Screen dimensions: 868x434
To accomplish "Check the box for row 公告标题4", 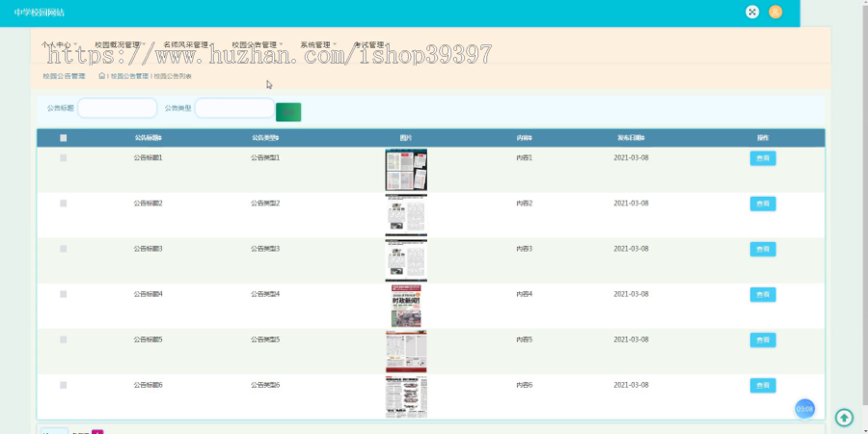I will [63, 294].
